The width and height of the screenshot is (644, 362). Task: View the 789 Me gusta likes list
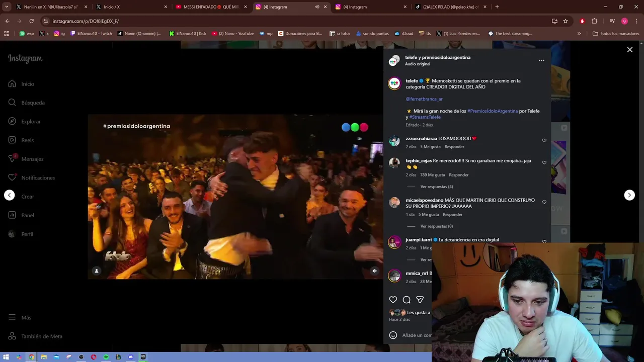click(432, 175)
